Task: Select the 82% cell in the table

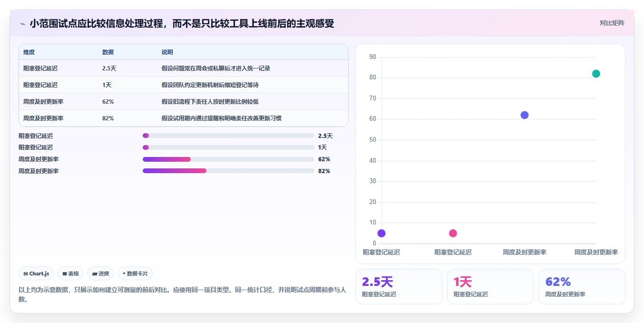Action: (108, 118)
